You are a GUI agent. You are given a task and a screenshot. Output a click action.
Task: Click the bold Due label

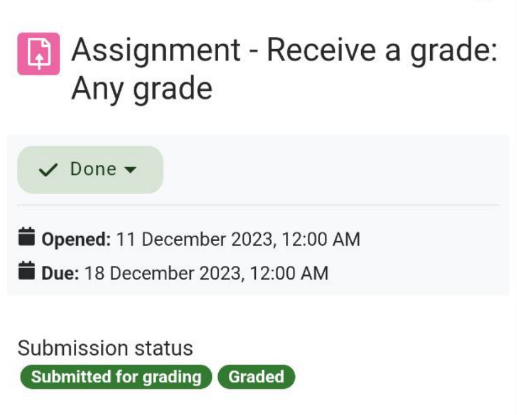(x=60, y=273)
